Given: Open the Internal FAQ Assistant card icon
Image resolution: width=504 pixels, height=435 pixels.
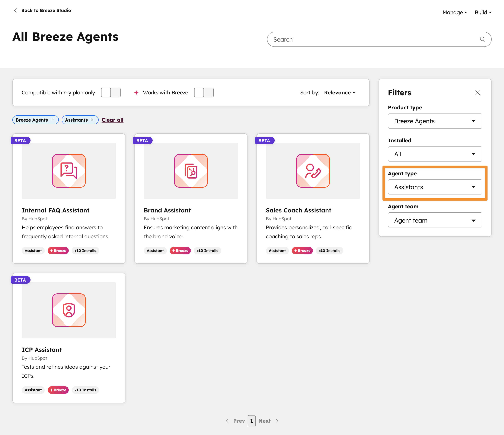Looking at the screenshot, I should coord(69,171).
